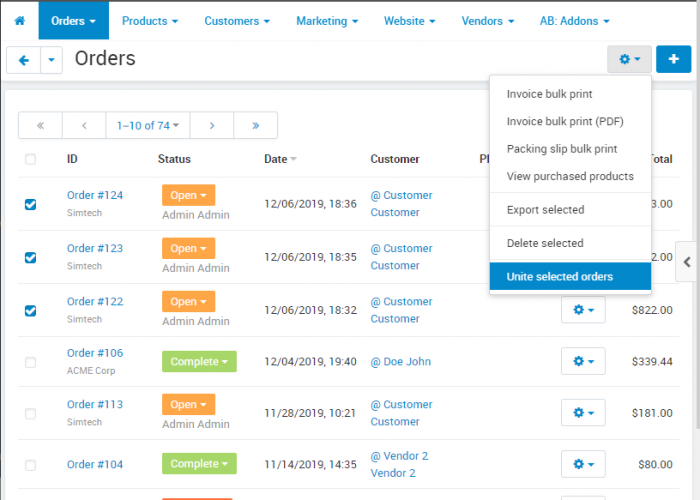This screenshot has height=500, width=700.
Task: Open the 1–10 of 74 pagination dropdown
Action: 148,125
